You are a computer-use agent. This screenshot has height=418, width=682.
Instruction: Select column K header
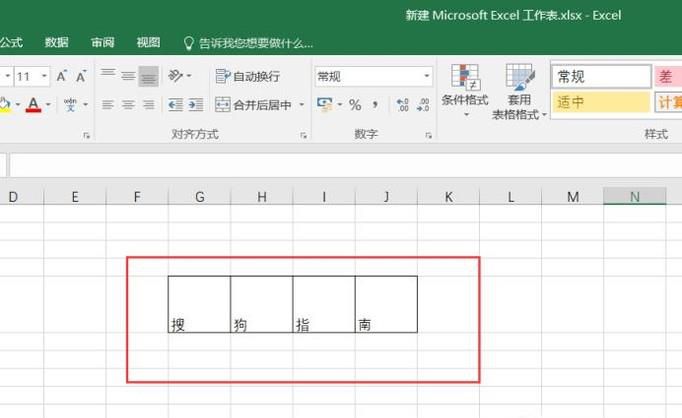click(448, 197)
